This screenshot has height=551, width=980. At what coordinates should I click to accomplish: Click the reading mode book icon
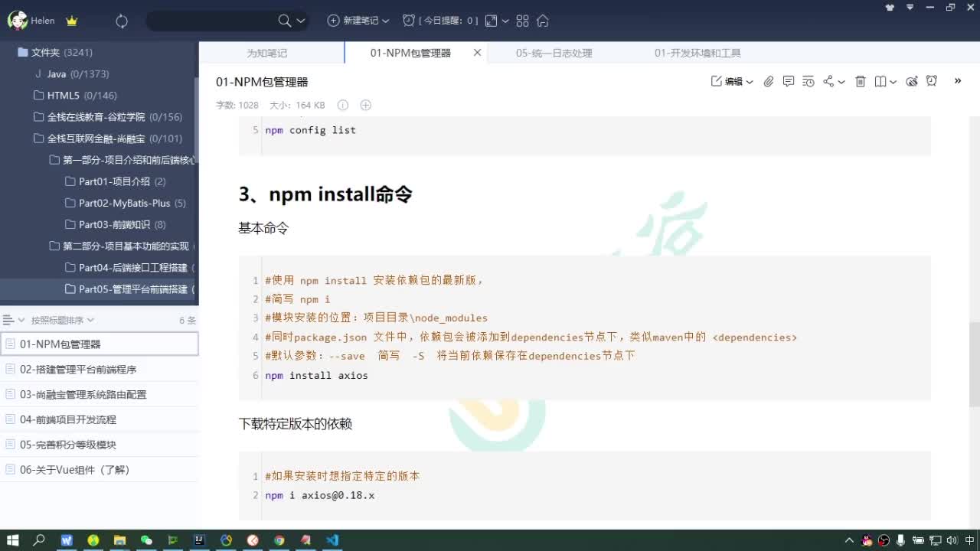pos(881,81)
